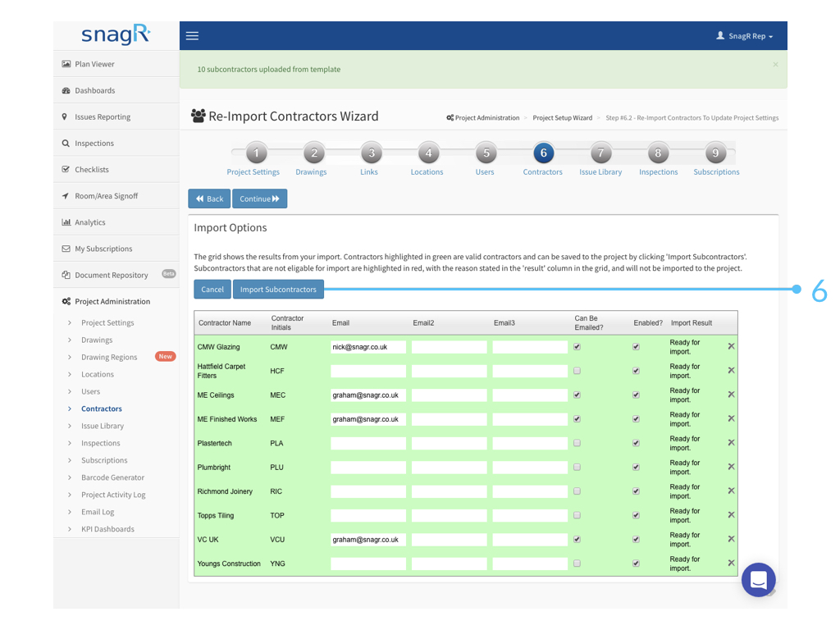
Task: Remove the Richmond Joinery row
Action: pos(731,491)
